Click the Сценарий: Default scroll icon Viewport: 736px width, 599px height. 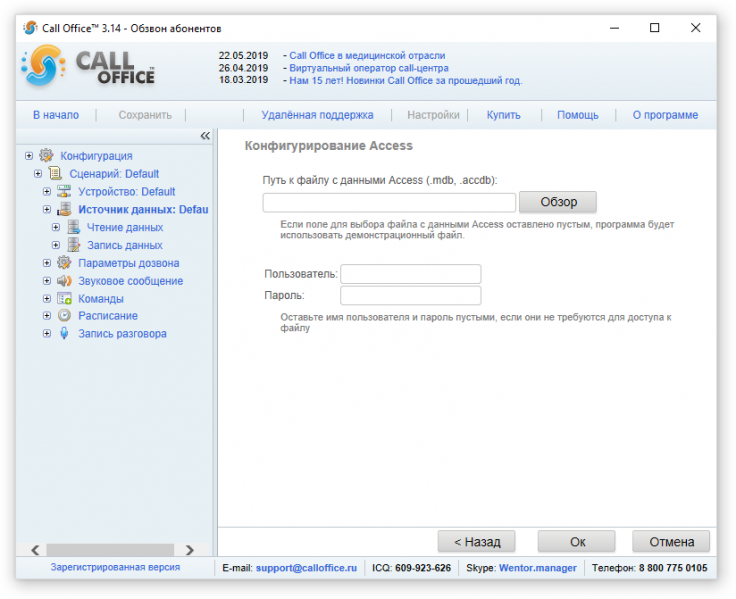(x=55, y=173)
